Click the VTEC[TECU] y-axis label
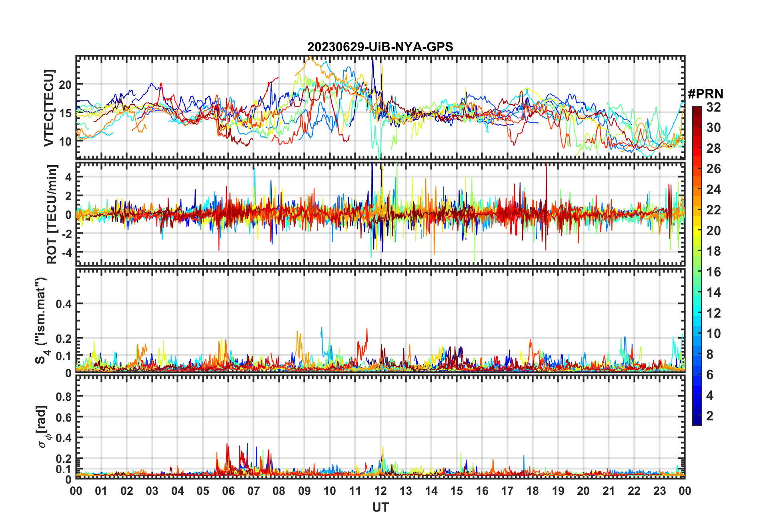 pyautogui.click(x=49, y=108)
